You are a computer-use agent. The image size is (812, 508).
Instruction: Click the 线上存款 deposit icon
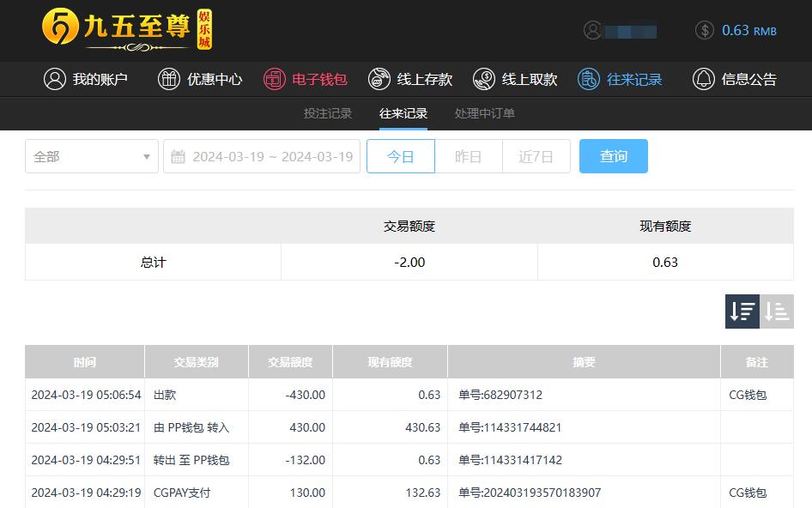(x=379, y=79)
